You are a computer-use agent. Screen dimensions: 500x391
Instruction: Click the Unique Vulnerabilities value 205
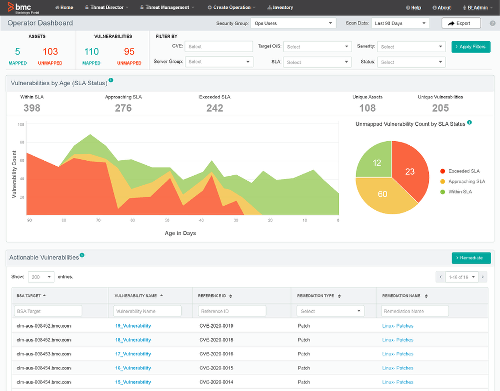[x=440, y=108]
